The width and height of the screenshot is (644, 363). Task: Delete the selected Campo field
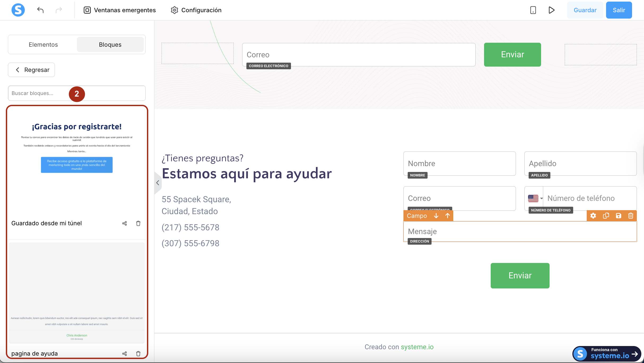[x=631, y=216]
